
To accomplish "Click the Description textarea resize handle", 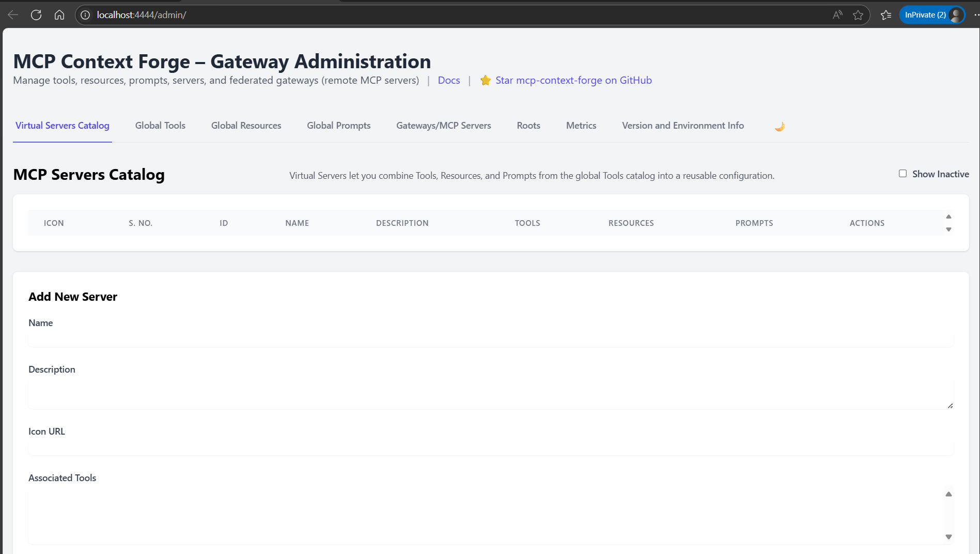I will tap(950, 406).
